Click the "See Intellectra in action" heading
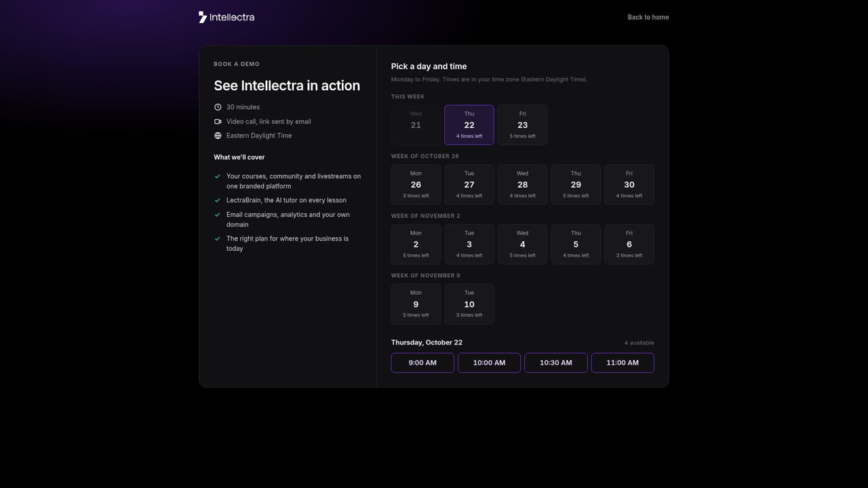This screenshot has height=488, width=868. point(287,85)
